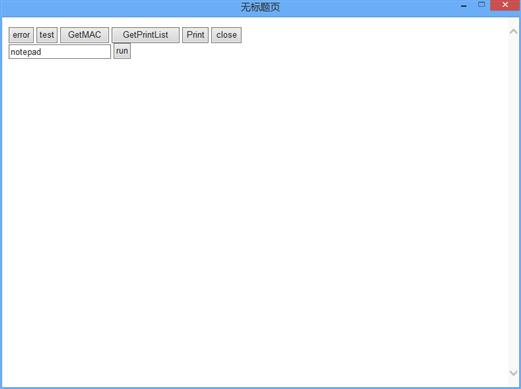Click the blue title bar left of title
The image size is (521, 389).
click(120, 7)
